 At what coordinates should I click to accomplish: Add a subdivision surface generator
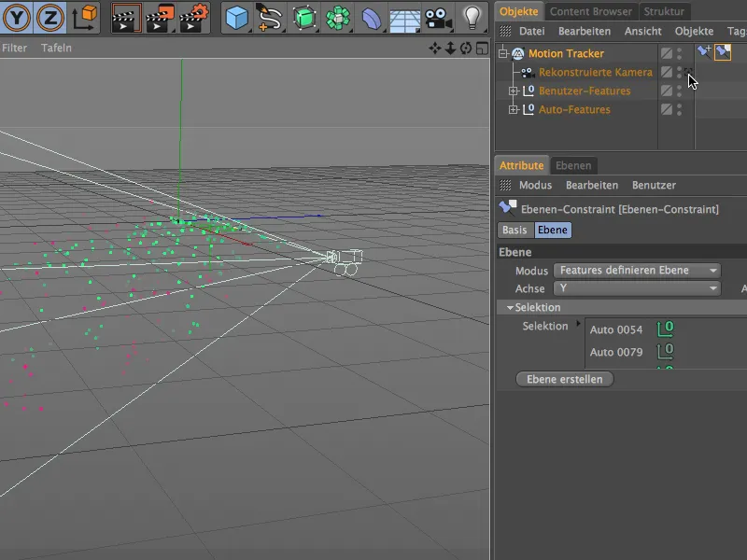[x=304, y=18]
